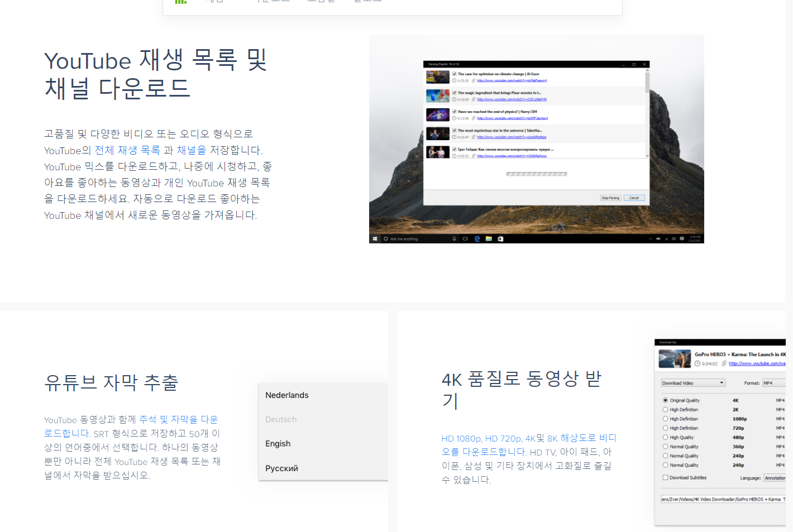The width and height of the screenshot is (793, 532).
Task: Select Normal Quality 360p radio button
Action: coord(665,447)
